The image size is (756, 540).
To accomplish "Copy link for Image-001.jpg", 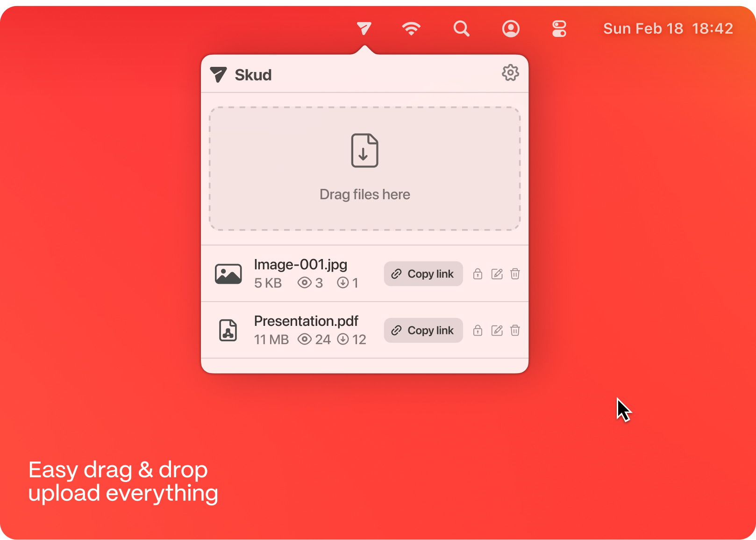I will pyautogui.click(x=423, y=274).
